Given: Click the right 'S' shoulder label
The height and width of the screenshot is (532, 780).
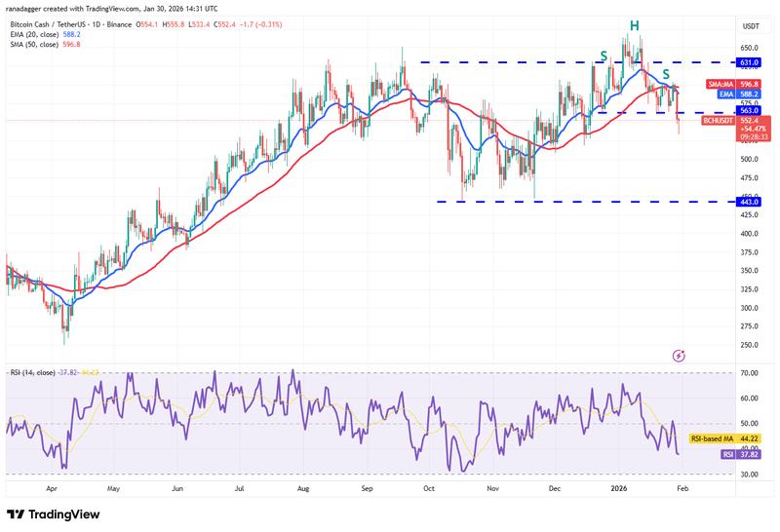Looking at the screenshot, I should (x=666, y=74).
